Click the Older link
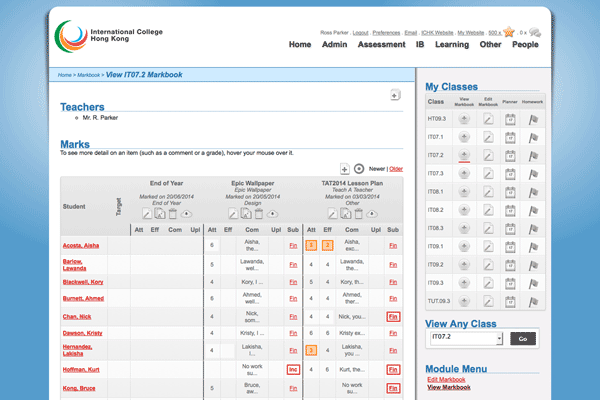The width and height of the screenshot is (600, 400). pyautogui.click(x=396, y=169)
